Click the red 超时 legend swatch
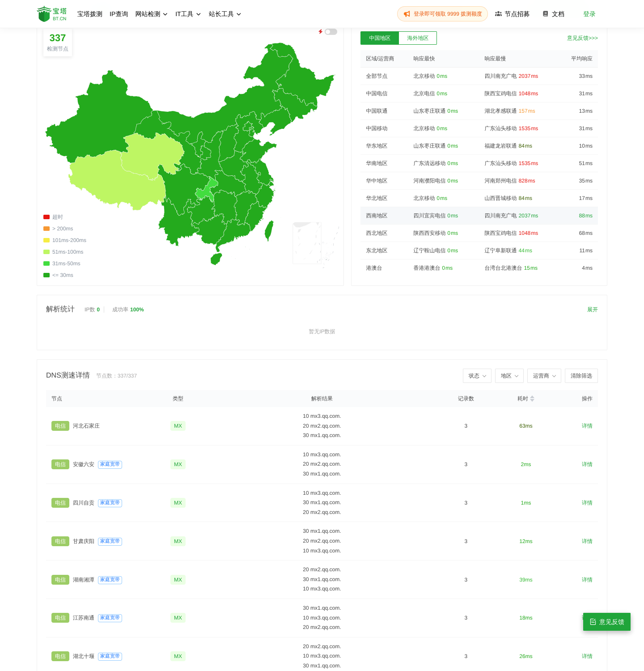The height and width of the screenshot is (671, 644). 47,217
